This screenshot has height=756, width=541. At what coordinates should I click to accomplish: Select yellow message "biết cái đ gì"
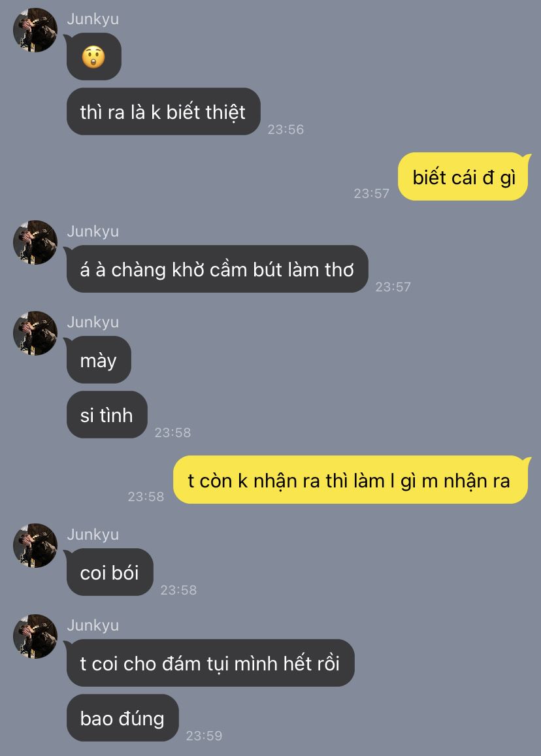[463, 177]
